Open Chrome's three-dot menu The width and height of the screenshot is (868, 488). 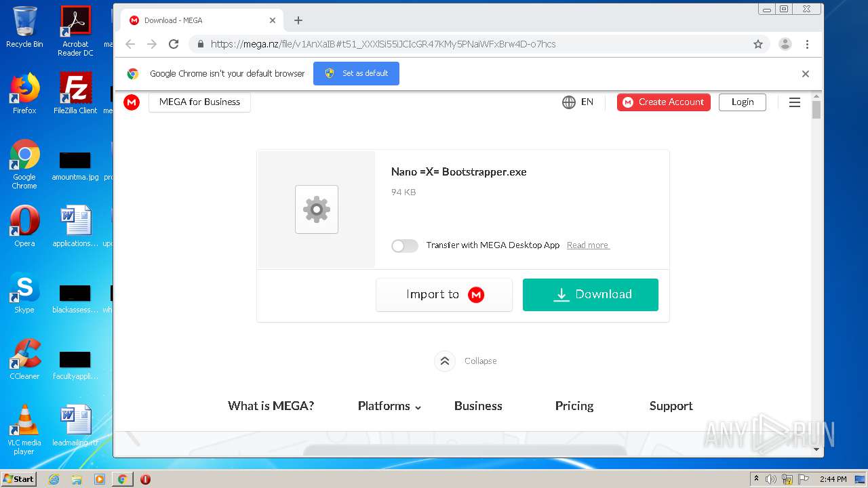(x=807, y=44)
